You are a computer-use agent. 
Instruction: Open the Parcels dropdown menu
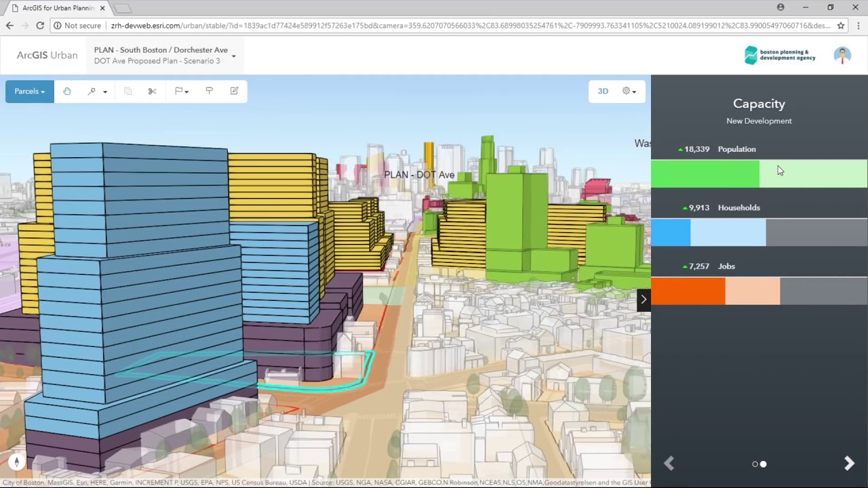tap(30, 91)
